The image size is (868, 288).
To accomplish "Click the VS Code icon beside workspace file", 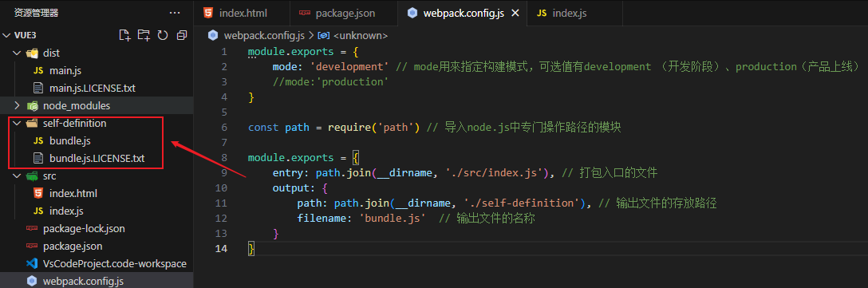I will click(32, 263).
